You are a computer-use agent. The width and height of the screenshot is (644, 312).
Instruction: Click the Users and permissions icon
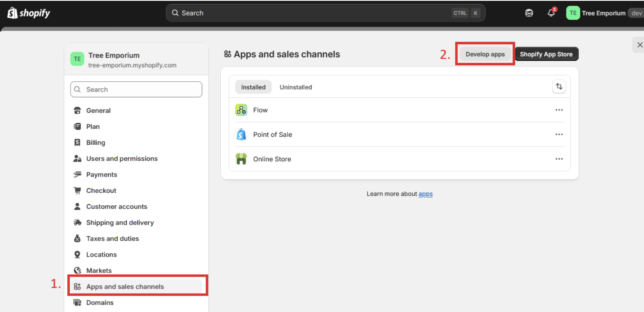[77, 158]
